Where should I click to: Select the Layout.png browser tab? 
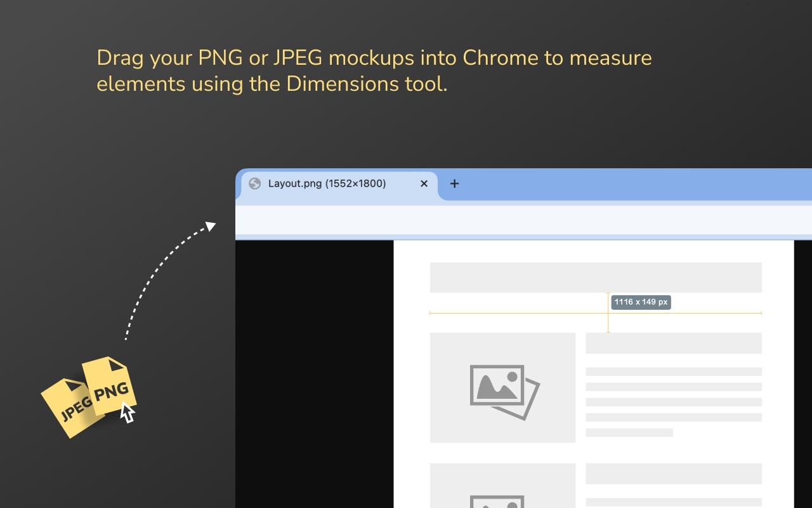339,185
